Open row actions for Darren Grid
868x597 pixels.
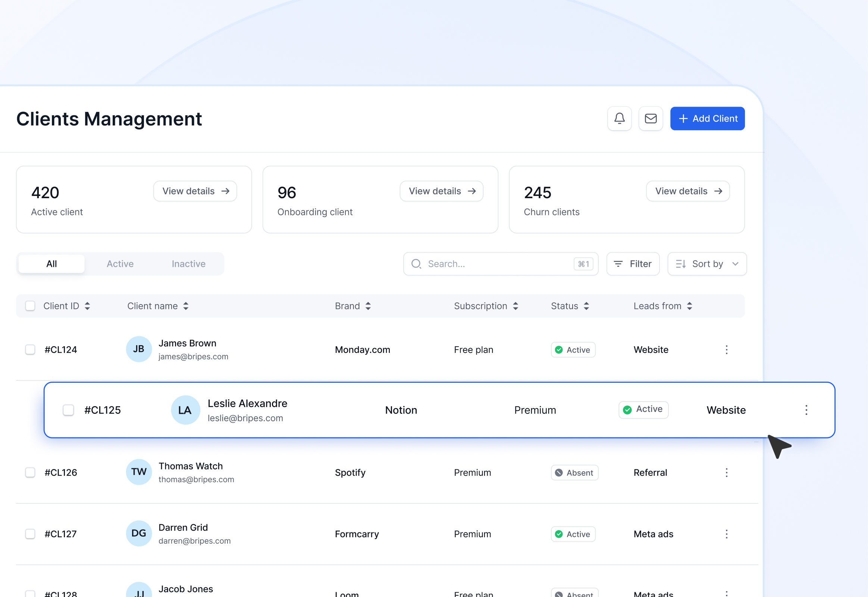(x=727, y=534)
